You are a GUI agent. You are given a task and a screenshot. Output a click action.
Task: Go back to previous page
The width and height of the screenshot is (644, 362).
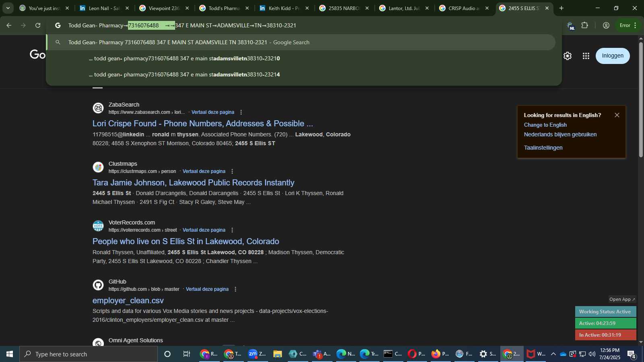click(9, 25)
